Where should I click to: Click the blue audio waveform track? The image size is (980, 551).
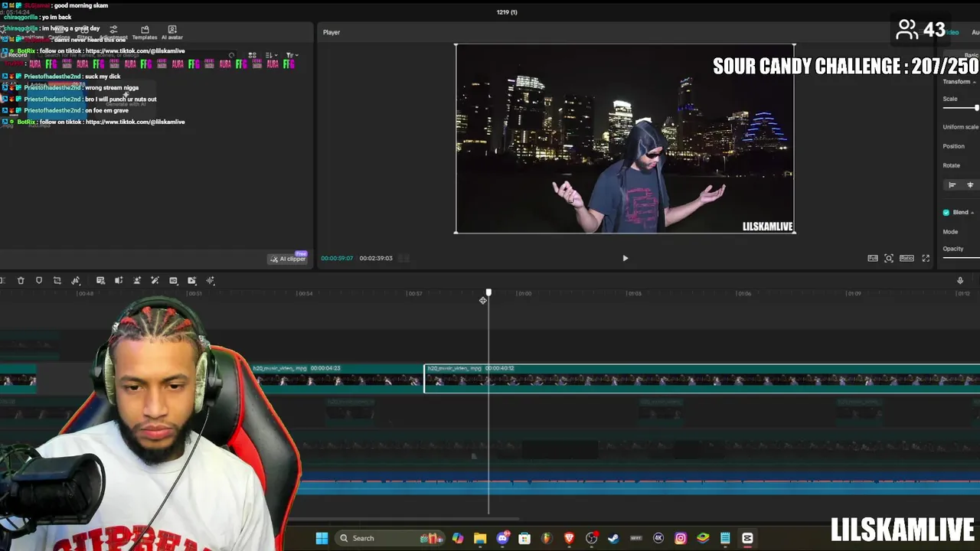639,484
